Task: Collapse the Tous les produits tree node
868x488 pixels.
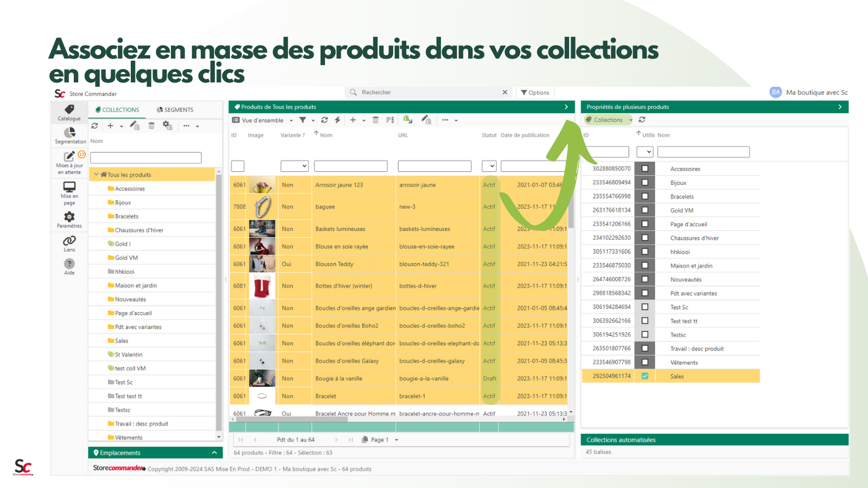Action: [x=96, y=175]
